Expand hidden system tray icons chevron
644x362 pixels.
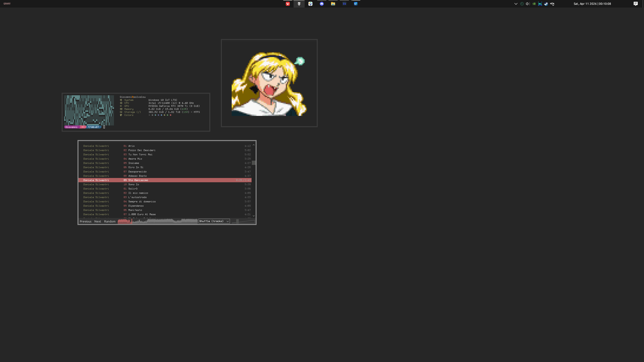click(516, 4)
